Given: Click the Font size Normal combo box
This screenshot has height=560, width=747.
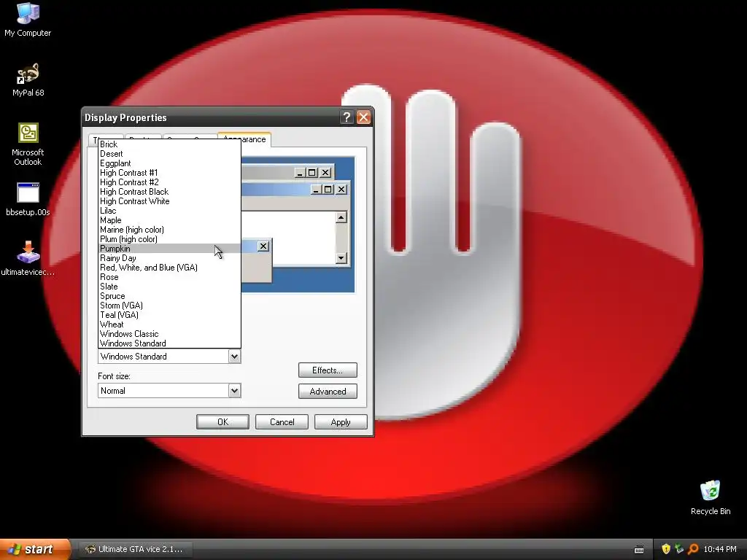Looking at the screenshot, I should 169,391.
